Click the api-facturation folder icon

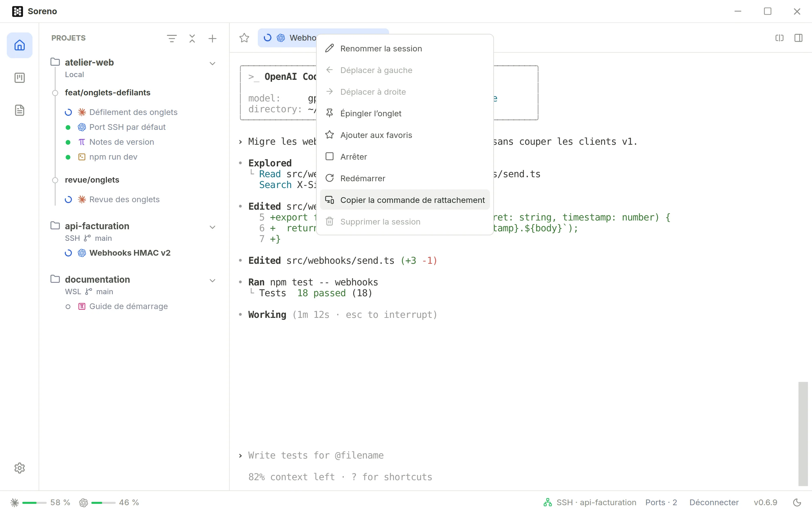(55, 226)
